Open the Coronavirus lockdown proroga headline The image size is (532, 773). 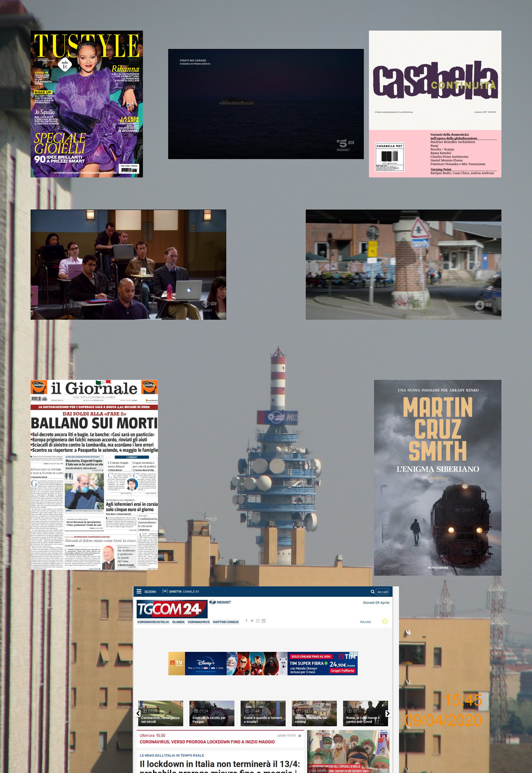[x=207, y=742]
